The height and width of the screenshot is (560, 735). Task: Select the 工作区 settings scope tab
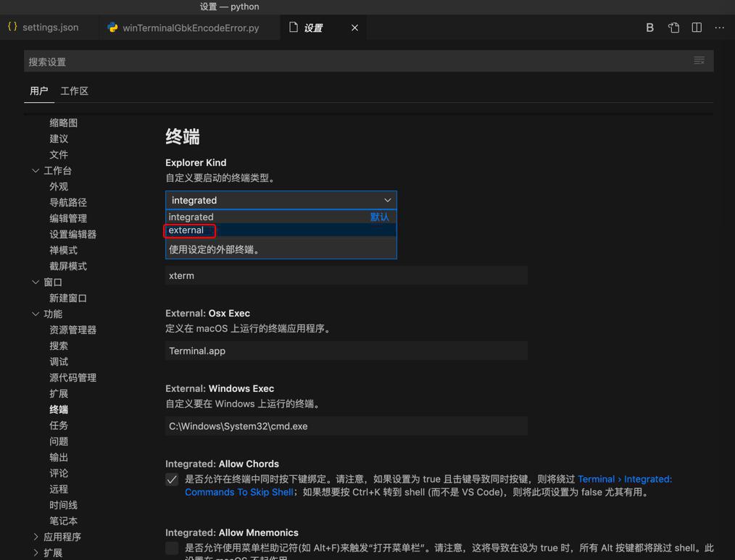74,91
